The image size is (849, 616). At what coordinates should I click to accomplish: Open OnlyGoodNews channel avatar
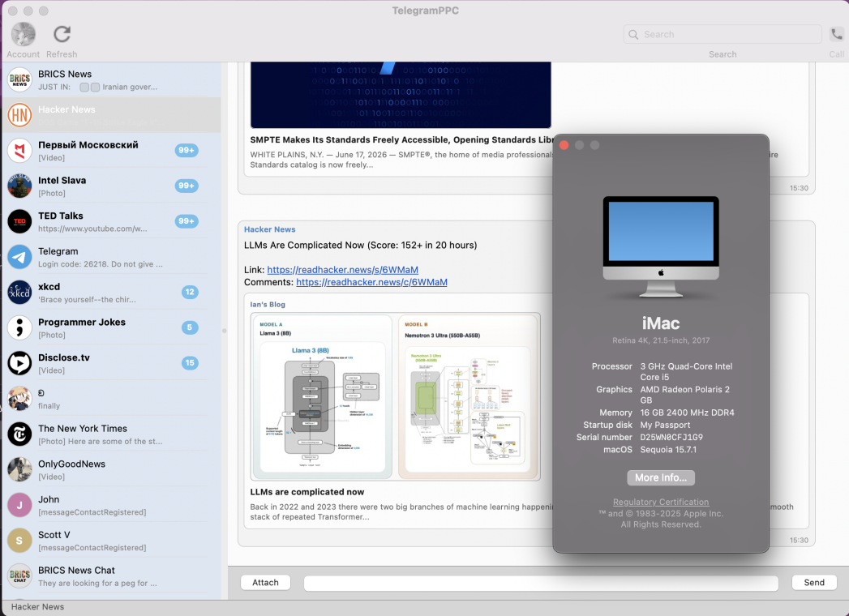19,469
